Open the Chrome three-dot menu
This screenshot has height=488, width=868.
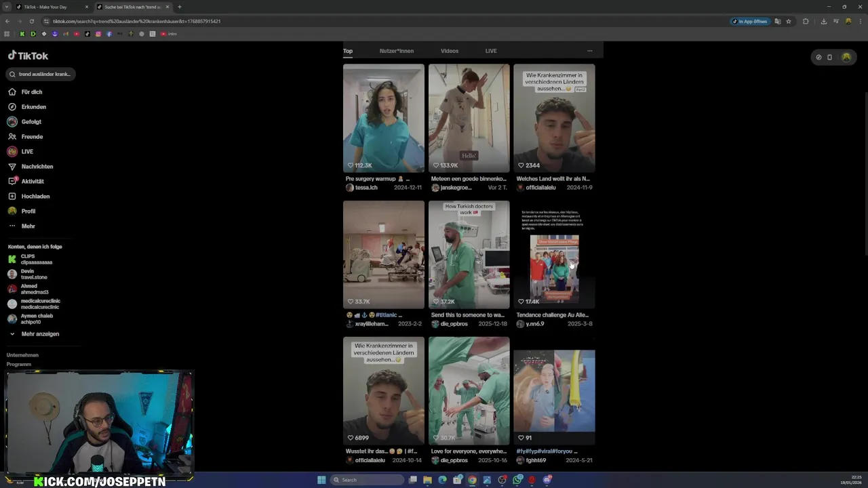click(x=860, y=21)
